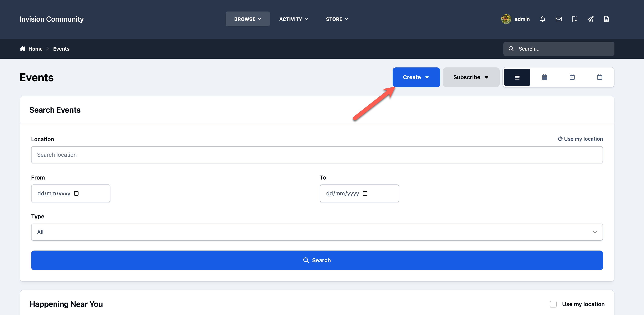This screenshot has width=644, height=315.
Task: Switch to monthly calendar view icon
Action: 544,77
